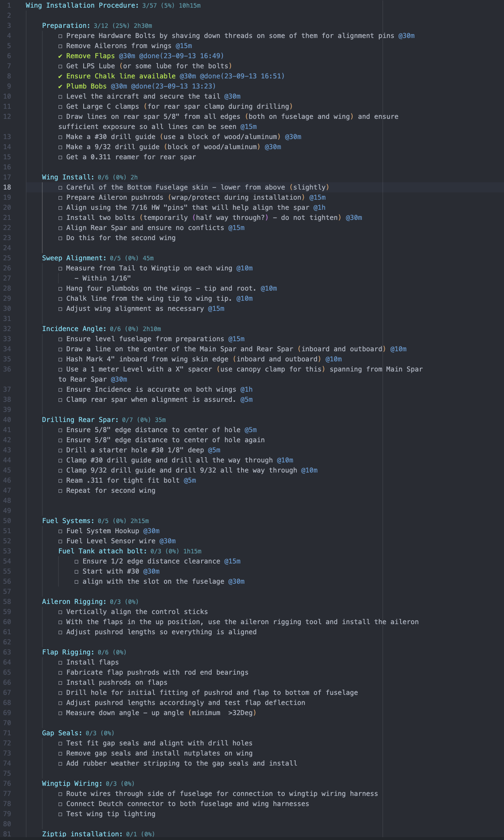
Task: Check the box for Remove Ailerons from wings
Action: pos(60,46)
